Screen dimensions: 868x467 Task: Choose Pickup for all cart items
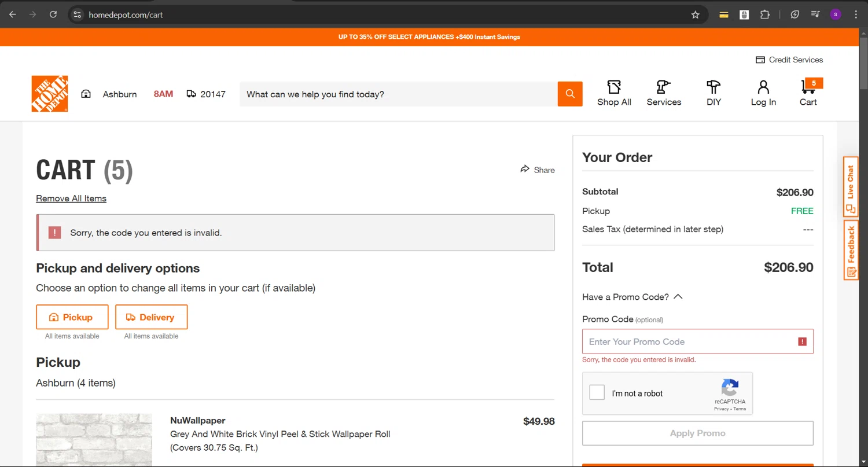click(x=72, y=317)
